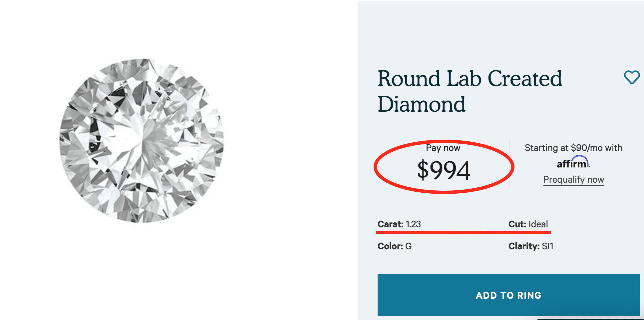Click the Affirm logo
The height and width of the screenshot is (320, 644).
click(x=573, y=163)
